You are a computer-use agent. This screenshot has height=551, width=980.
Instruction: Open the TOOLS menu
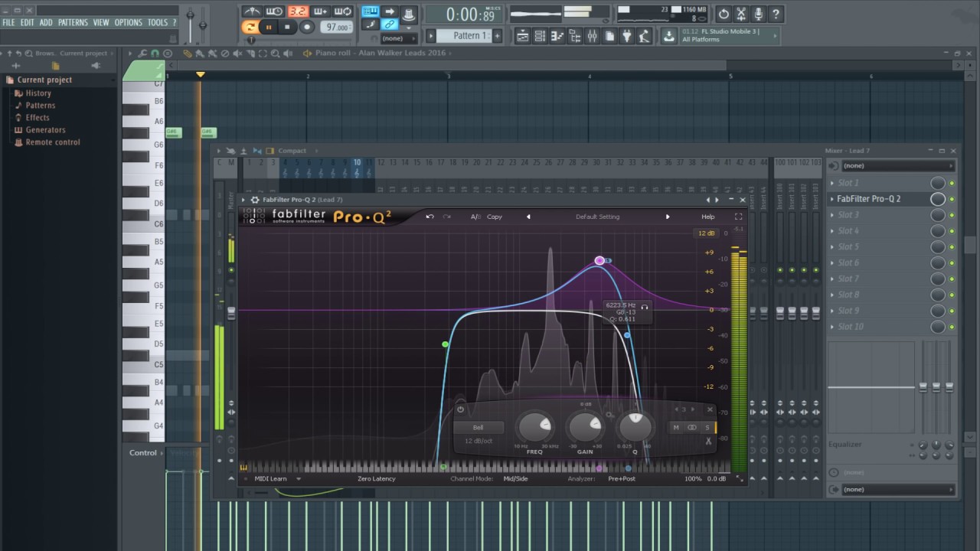tap(157, 23)
